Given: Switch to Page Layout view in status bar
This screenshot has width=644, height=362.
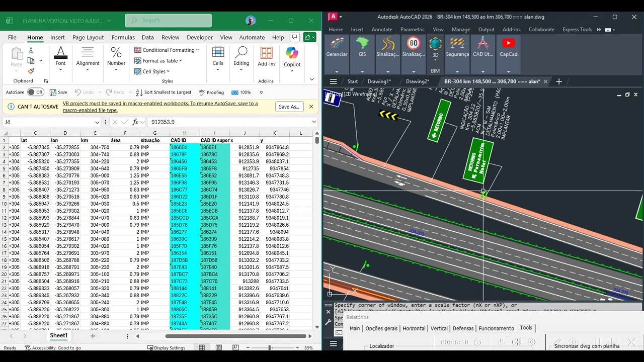Looking at the screenshot, I should [x=219, y=347].
